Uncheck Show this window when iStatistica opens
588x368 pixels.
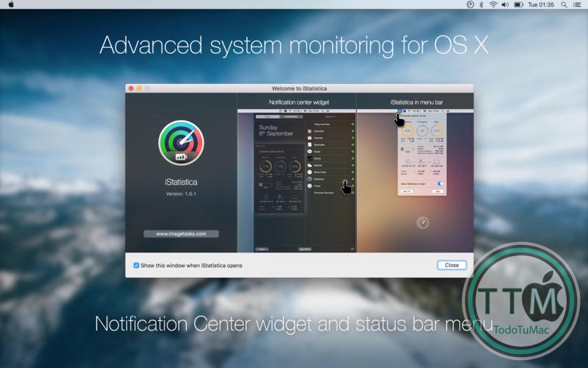coord(136,265)
